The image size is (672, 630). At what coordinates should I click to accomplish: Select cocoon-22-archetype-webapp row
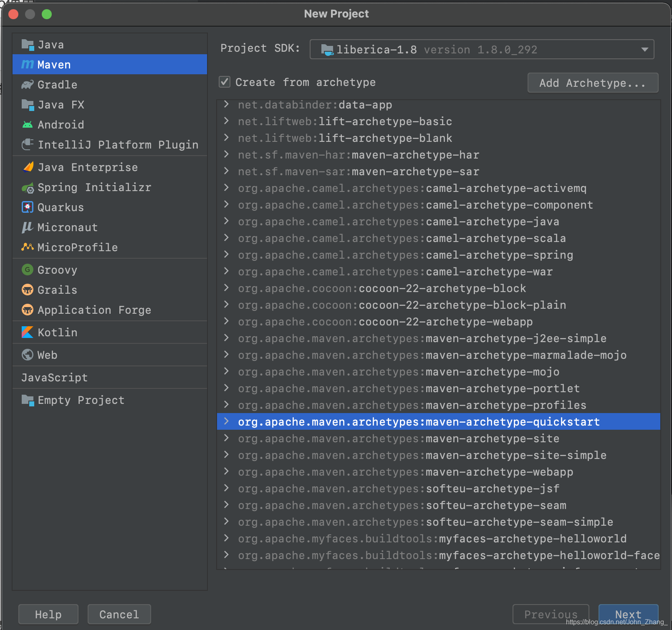coord(438,322)
